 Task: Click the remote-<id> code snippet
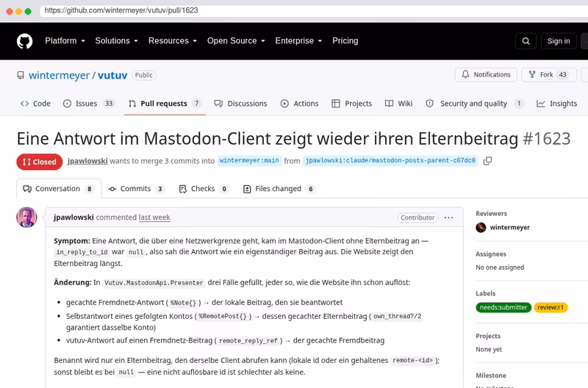[413, 361]
